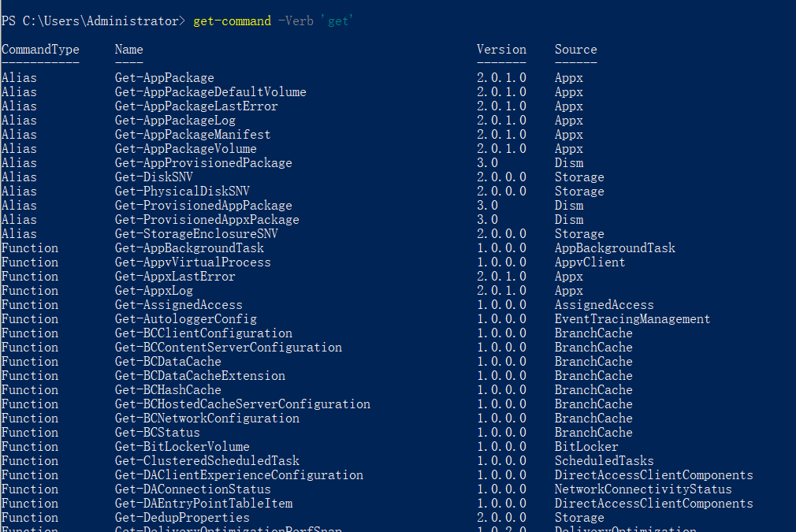796x532 pixels.
Task: Click the EventTracingManagement source entry
Action: (632, 319)
